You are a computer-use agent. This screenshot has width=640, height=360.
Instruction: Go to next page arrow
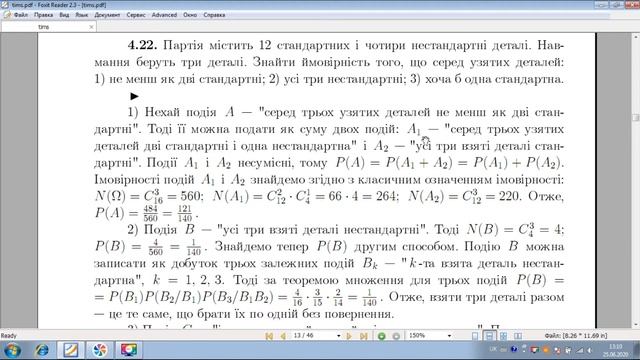(349, 336)
